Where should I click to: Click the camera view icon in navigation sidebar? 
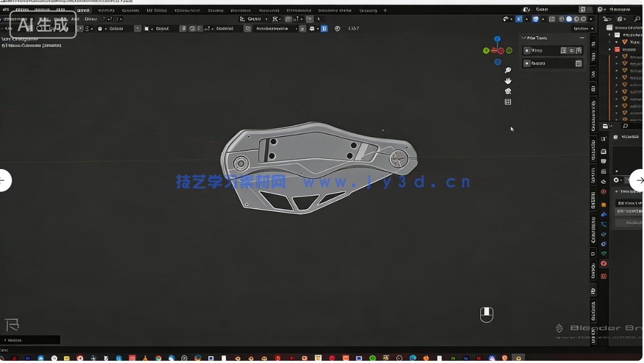[x=508, y=91]
